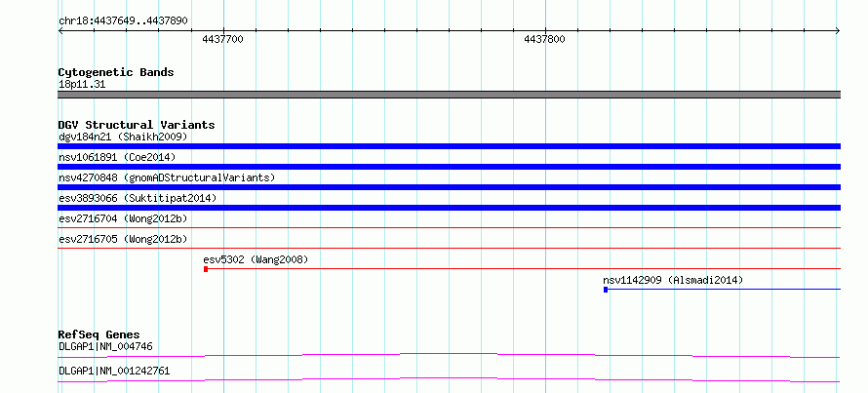Image resolution: width=868 pixels, height=393 pixels.
Task: Select the blue bar under dgv184n21
Action: pos(449,146)
